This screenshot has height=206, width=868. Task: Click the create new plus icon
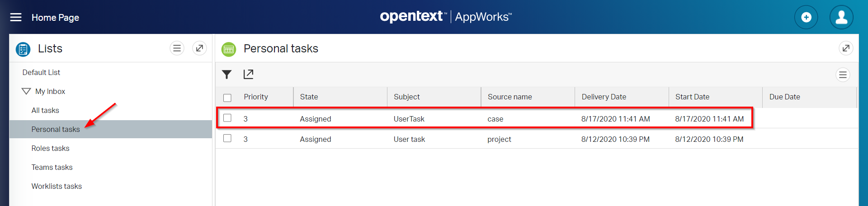pos(806,17)
